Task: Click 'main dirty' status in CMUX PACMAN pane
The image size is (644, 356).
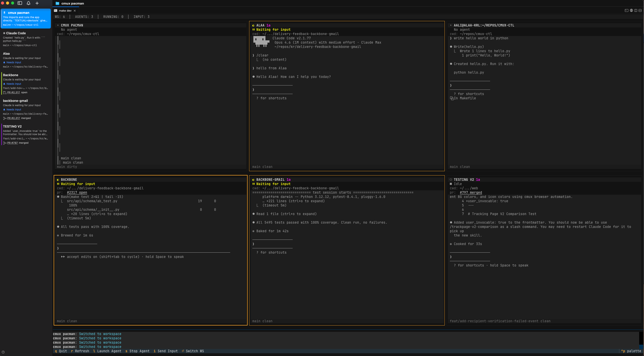Action: (67, 167)
